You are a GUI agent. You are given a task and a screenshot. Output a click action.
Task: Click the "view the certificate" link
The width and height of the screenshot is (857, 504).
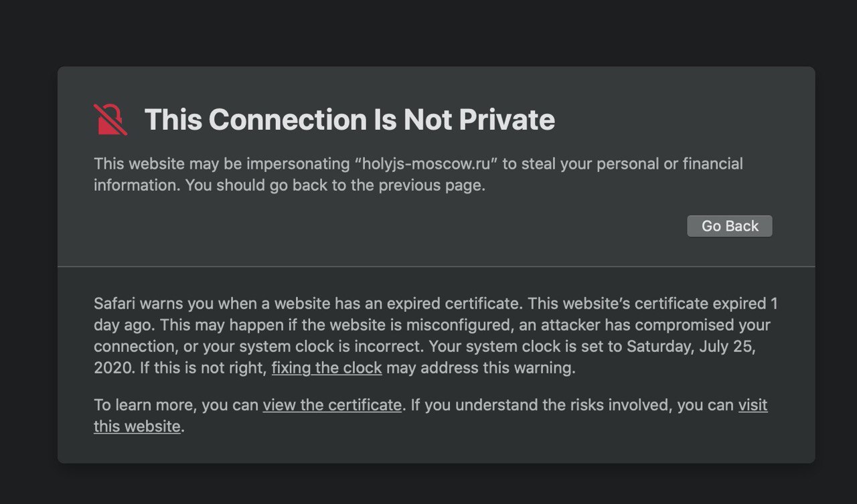[x=332, y=405]
